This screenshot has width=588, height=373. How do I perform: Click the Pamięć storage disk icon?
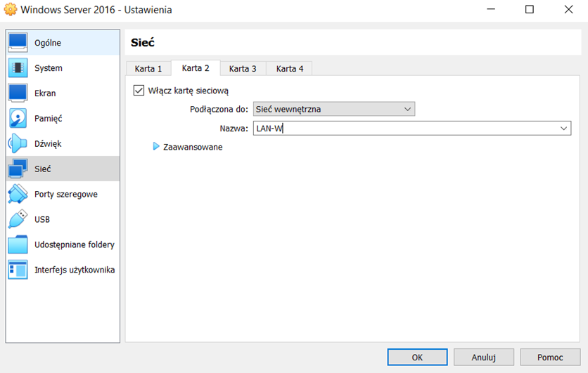click(18, 119)
